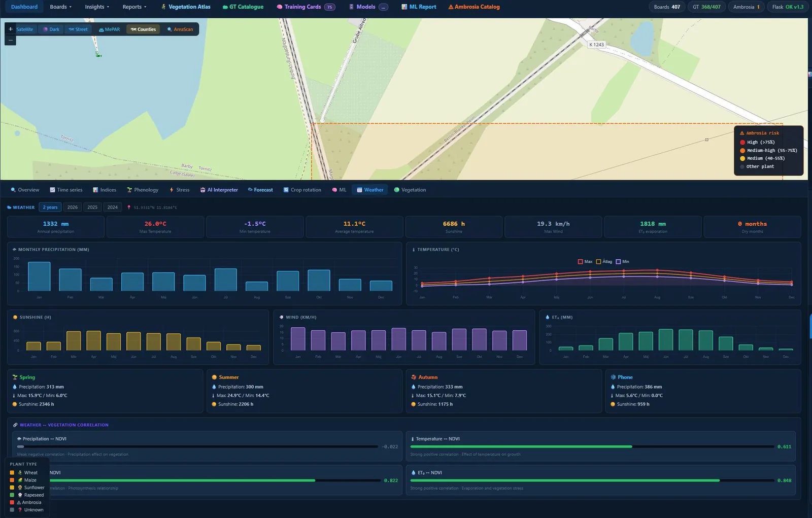Switch to the Indices tab
This screenshot has height=518, width=812.
105,190
